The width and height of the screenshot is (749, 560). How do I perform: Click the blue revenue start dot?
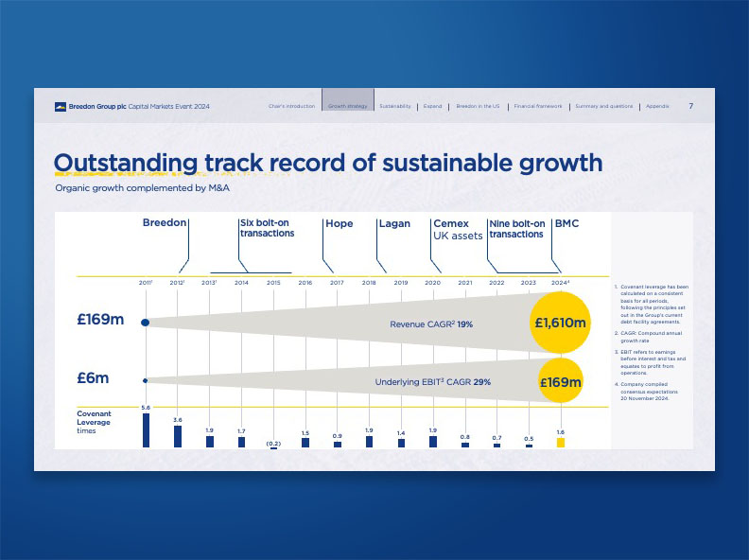[x=146, y=323]
